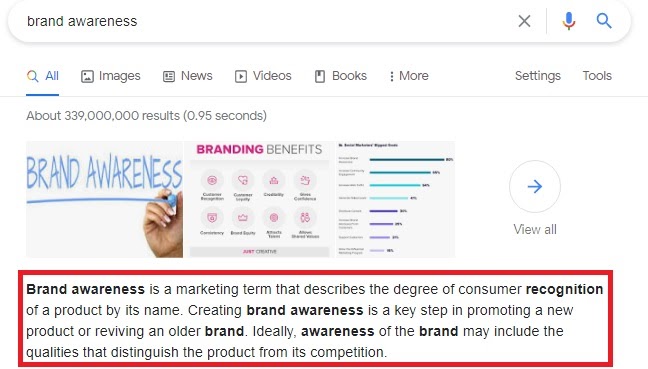Switch to the Videos tab label
Image resolution: width=648 pixels, height=369 pixels.
coord(272,76)
